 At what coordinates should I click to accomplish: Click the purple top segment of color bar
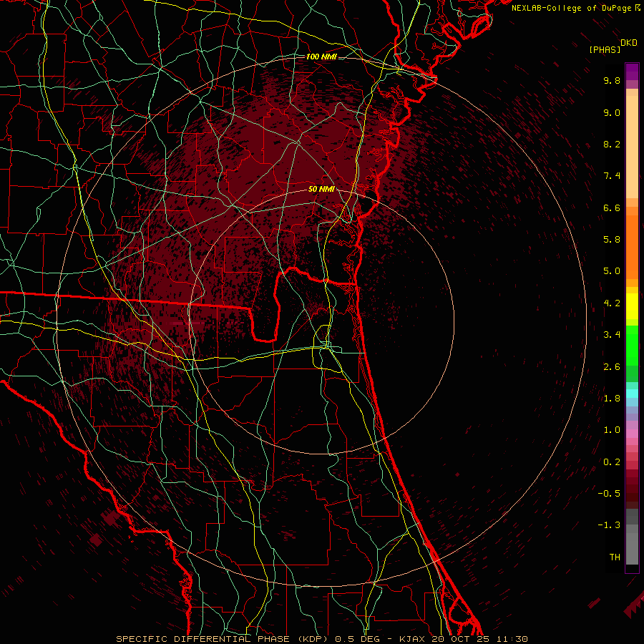632,72
